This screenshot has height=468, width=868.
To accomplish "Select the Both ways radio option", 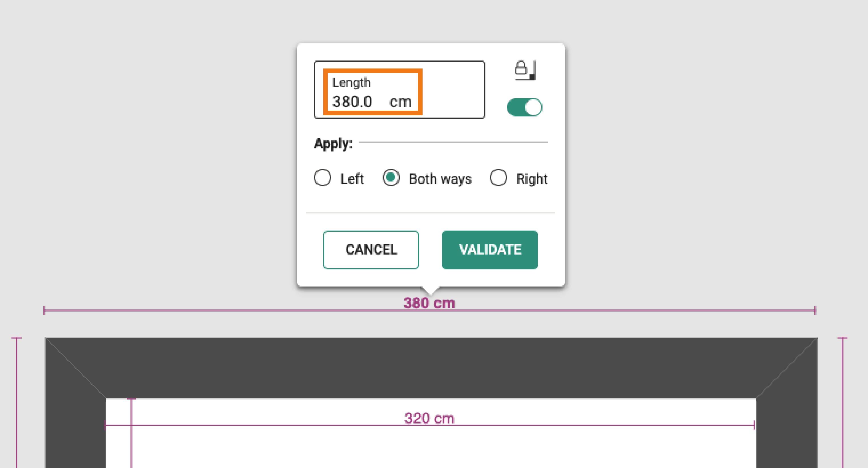I will (x=391, y=177).
